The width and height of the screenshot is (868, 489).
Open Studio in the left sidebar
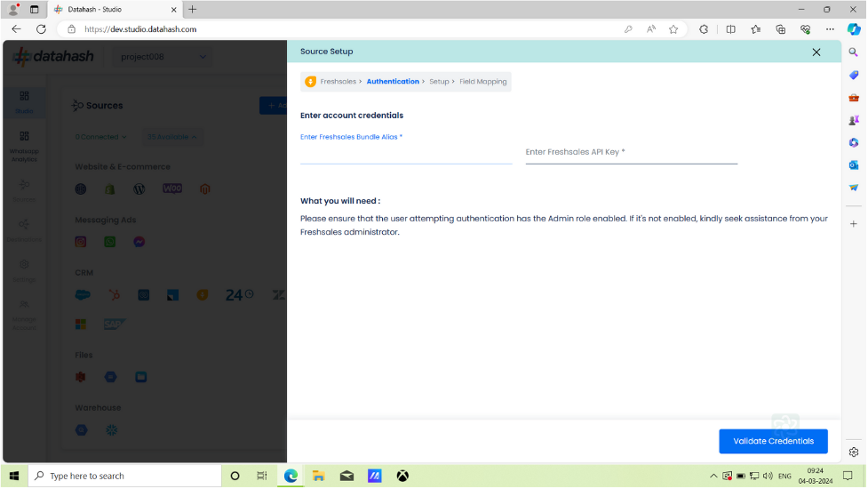(x=24, y=102)
